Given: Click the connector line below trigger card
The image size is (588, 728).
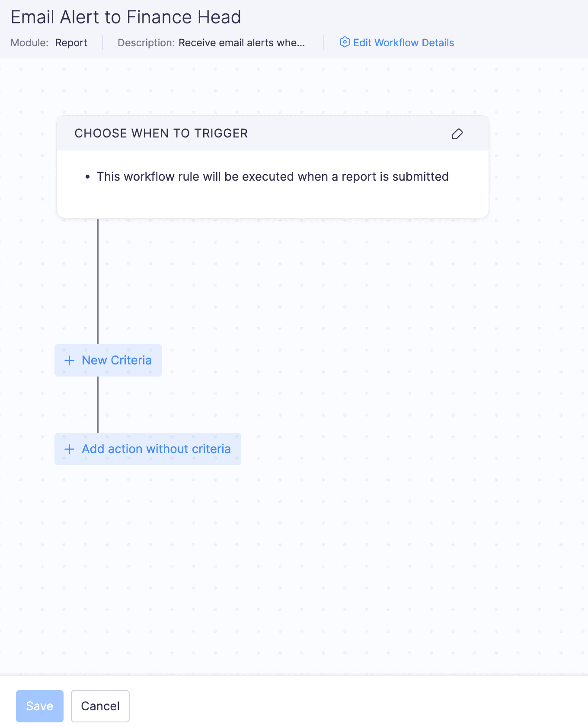Looking at the screenshot, I should click(x=98, y=281).
